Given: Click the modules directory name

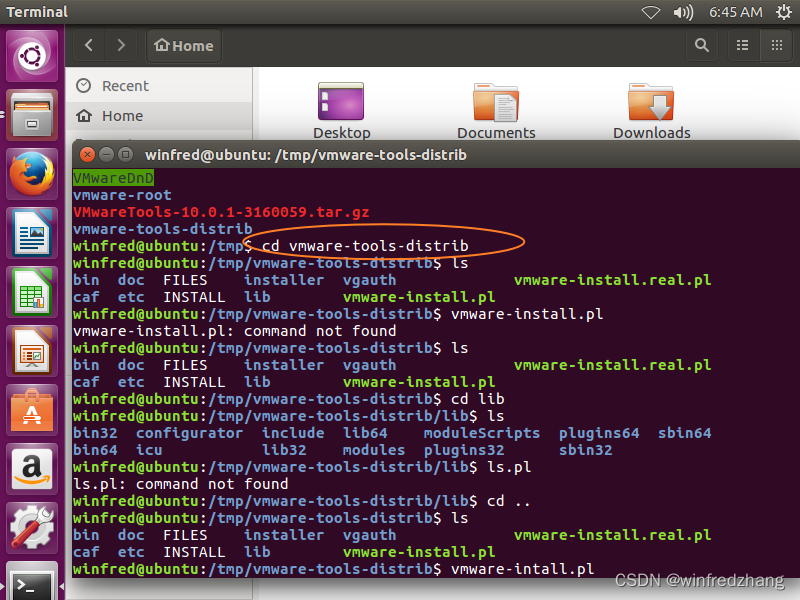Looking at the screenshot, I should pyautogui.click(x=374, y=450).
